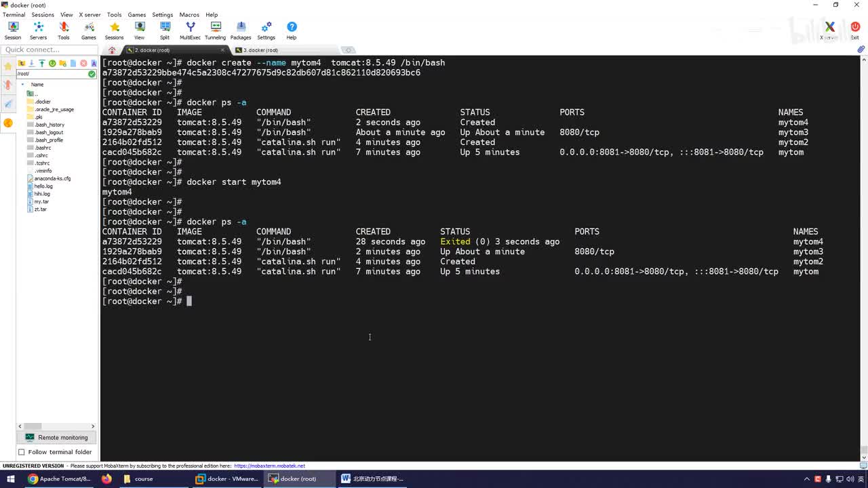Open the Tools toolbar icon
The image size is (868, 488).
pos(64,30)
